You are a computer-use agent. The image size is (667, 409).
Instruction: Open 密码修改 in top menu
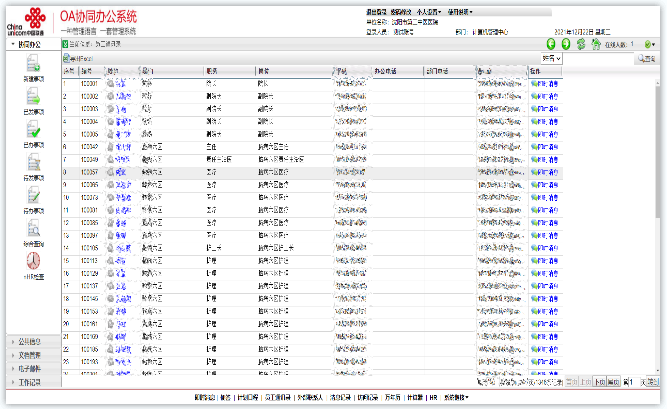click(x=401, y=12)
